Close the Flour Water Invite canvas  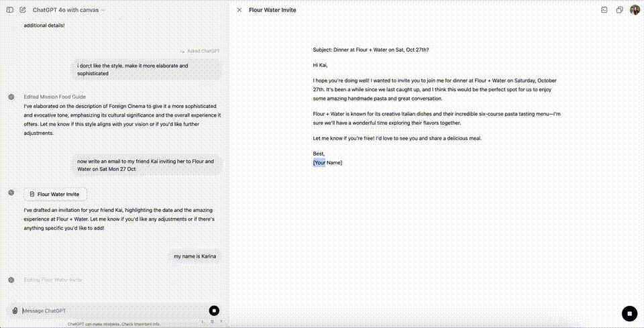point(239,10)
